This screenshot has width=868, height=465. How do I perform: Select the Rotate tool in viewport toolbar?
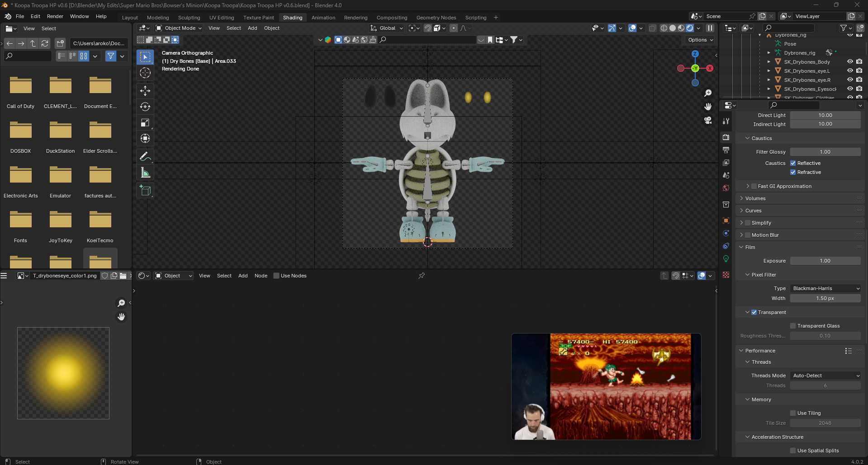(x=145, y=107)
